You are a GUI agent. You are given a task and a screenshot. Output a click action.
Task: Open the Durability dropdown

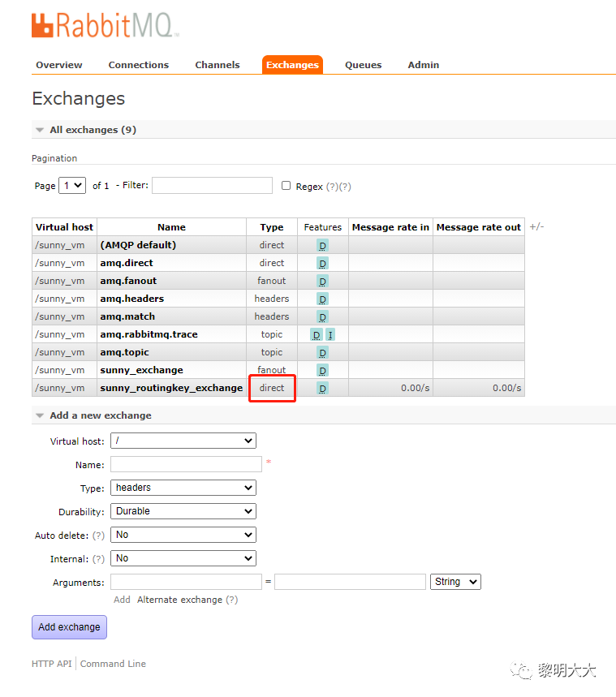[x=183, y=511]
